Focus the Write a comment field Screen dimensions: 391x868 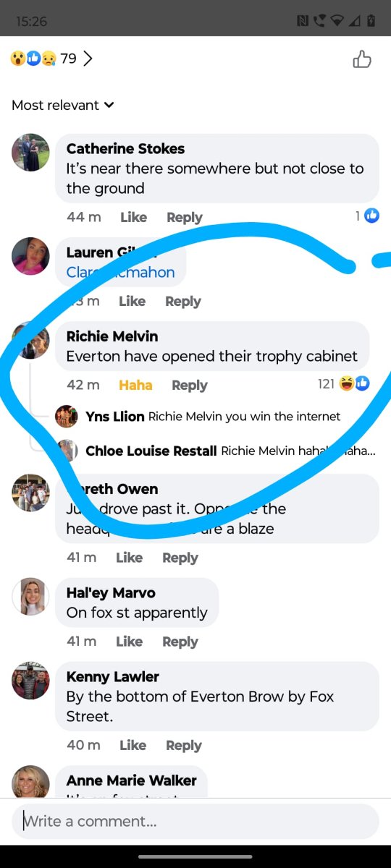195,821
